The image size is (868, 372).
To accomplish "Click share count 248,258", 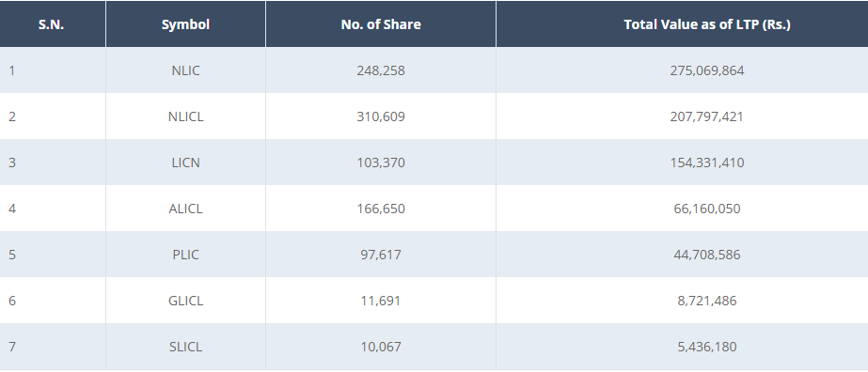I will 381,70.
